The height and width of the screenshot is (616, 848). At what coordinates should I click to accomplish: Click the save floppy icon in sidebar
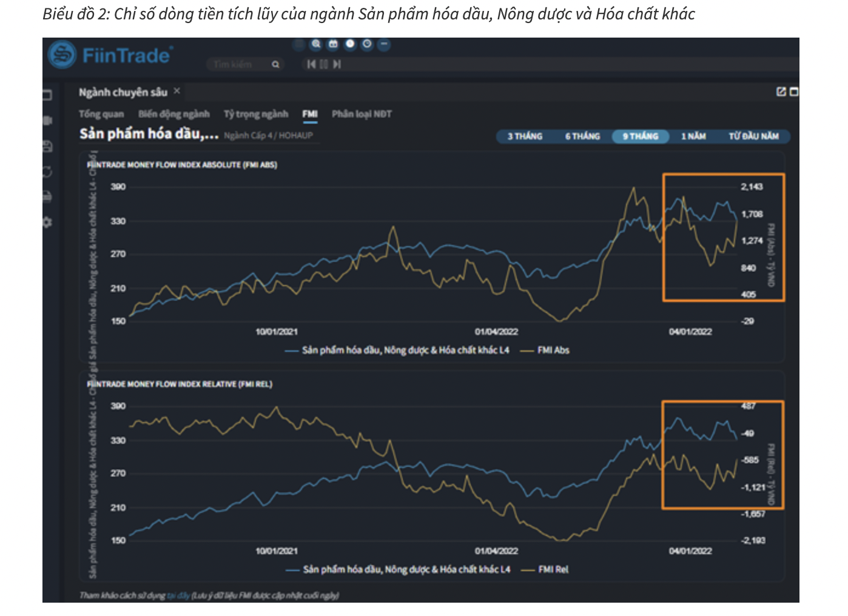pos(47,146)
